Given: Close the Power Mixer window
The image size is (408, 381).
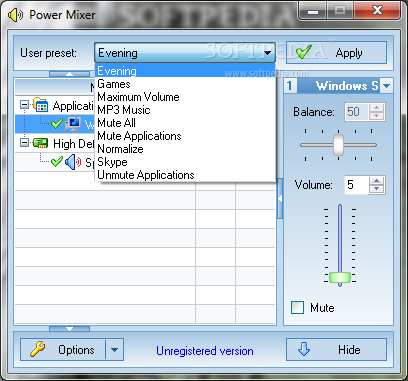Looking at the screenshot, I should tap(377, 10).
